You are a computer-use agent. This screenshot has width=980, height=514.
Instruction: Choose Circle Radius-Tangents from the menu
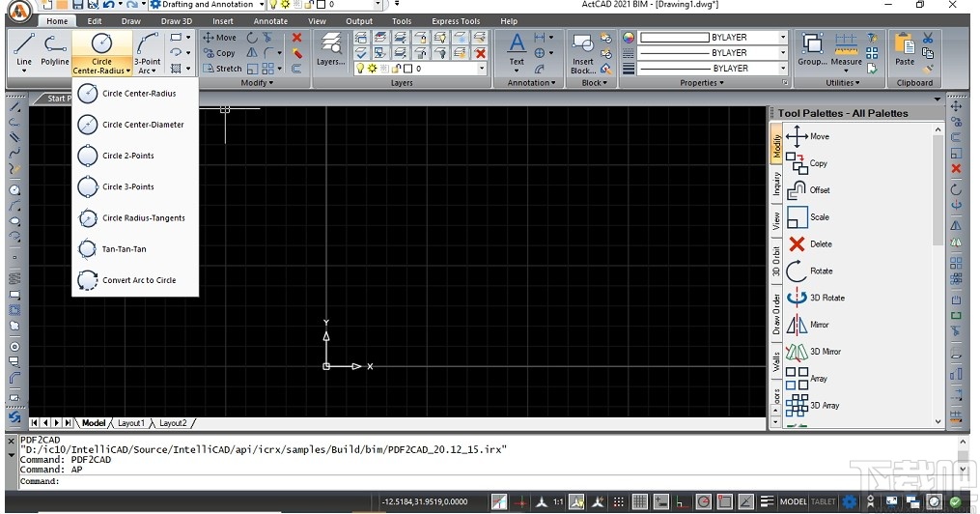pyautogui.click(x=135, y=218)
